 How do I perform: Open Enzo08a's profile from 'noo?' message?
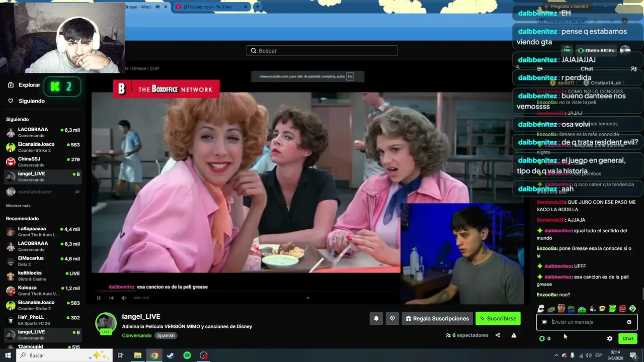tap(547, 295)
